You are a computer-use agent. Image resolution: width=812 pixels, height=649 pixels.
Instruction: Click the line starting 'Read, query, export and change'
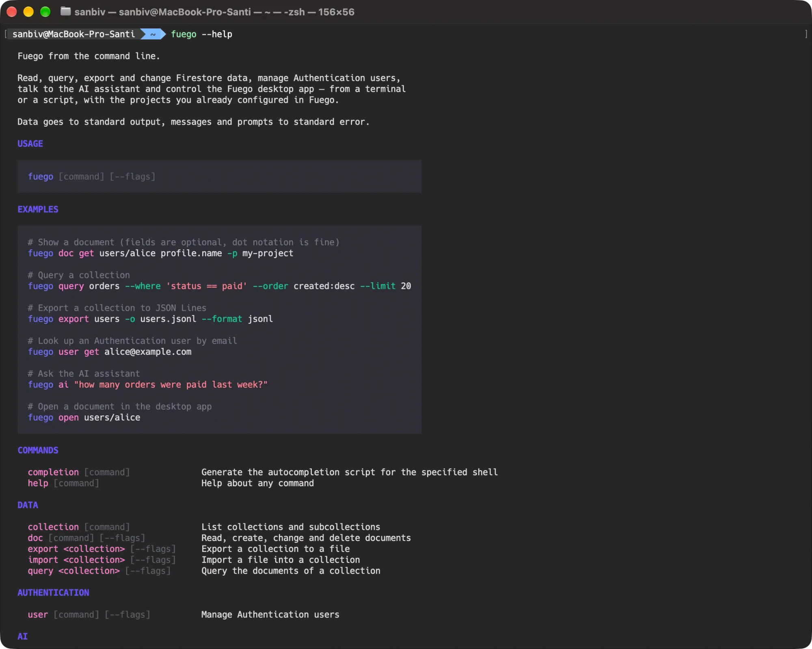point(209,78)
